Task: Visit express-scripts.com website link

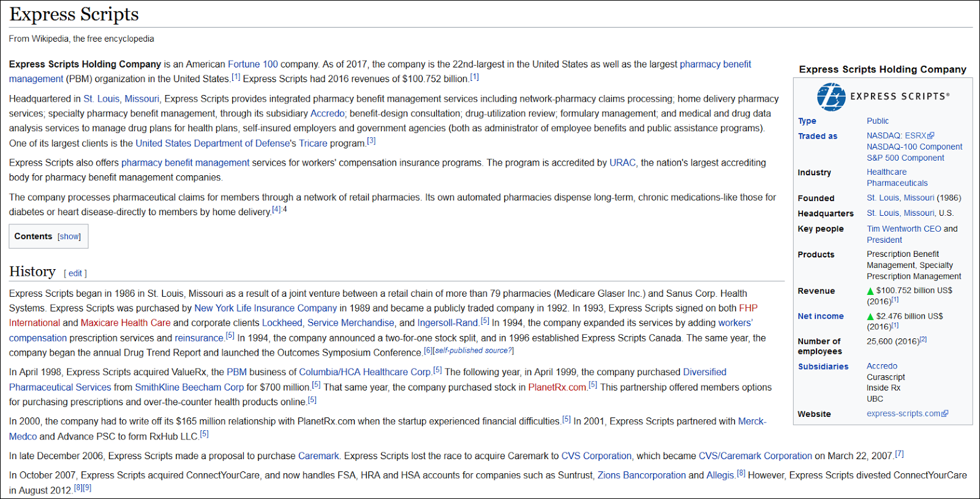Action: click(x=903, y=414)
